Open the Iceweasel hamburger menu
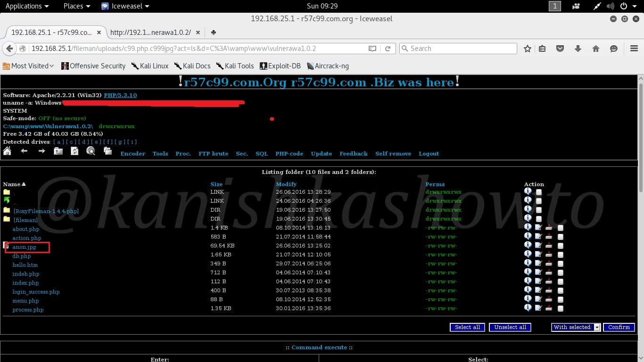Viewport: 644px width, 362px height. [x=634, y=49]
